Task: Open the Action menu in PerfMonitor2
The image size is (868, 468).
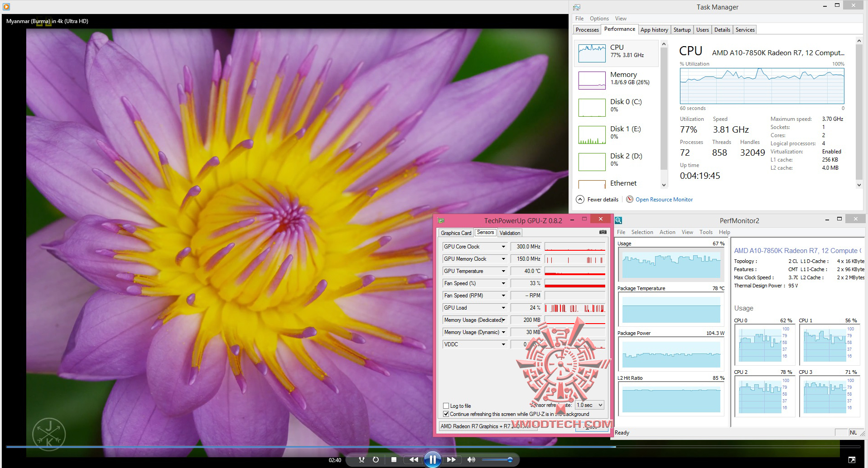Action: pos(667,232)
